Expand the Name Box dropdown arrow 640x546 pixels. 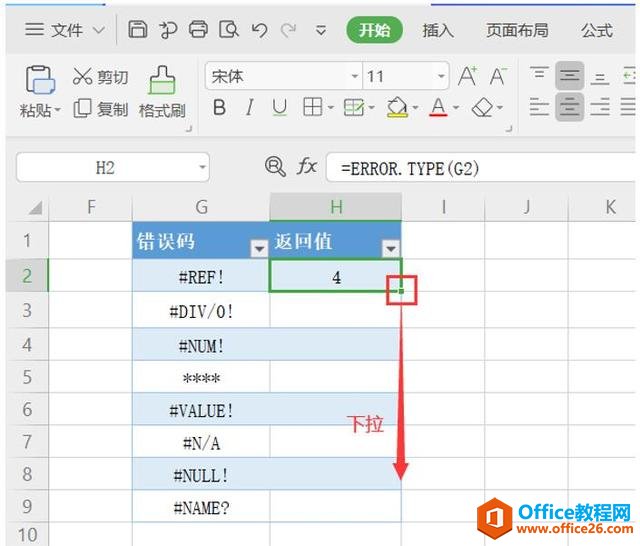[x=202, y=167]
